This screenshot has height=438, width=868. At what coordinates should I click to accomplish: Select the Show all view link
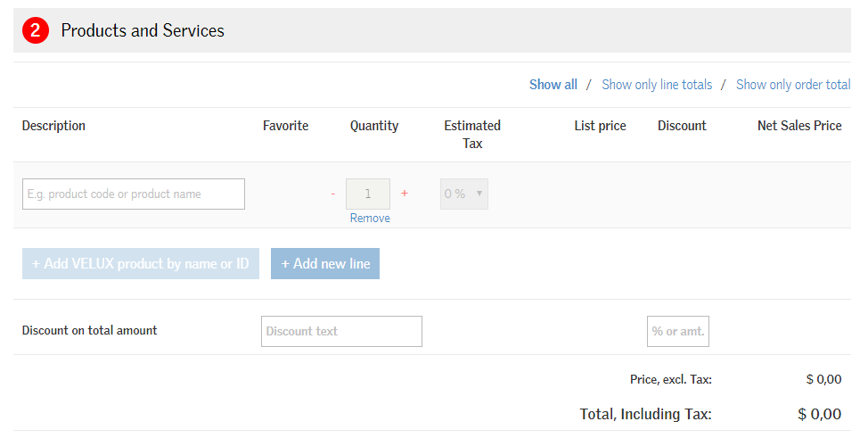coord(553,85)
